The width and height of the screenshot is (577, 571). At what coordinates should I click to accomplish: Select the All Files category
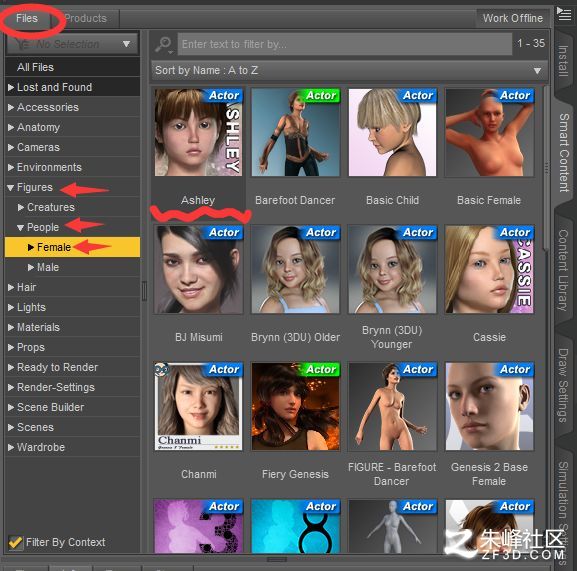72,67
